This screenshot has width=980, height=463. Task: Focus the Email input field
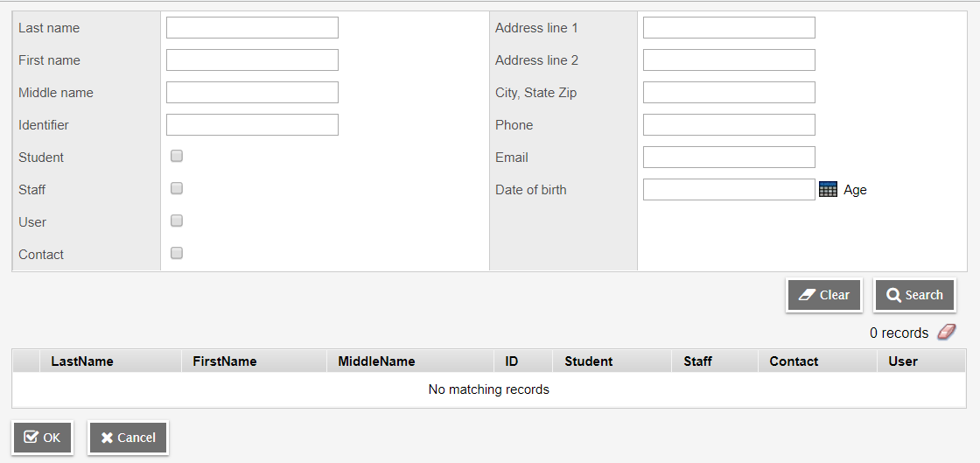730,157
